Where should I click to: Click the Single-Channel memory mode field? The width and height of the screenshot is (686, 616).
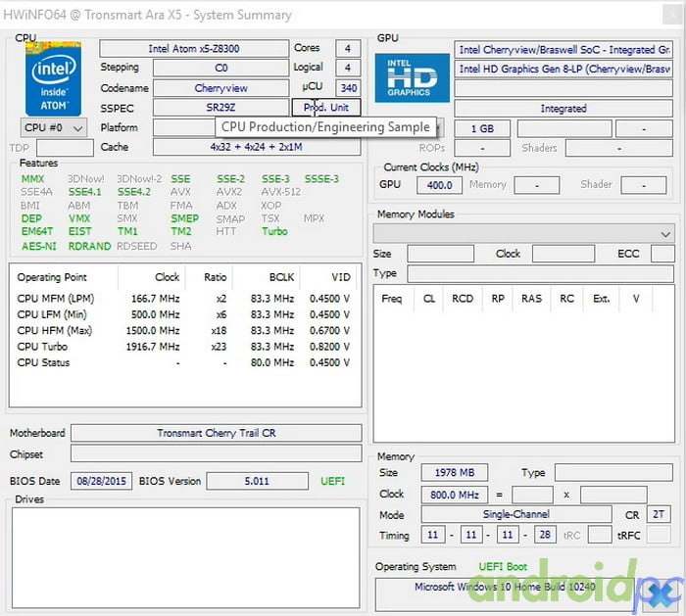[x=516, y=515]
